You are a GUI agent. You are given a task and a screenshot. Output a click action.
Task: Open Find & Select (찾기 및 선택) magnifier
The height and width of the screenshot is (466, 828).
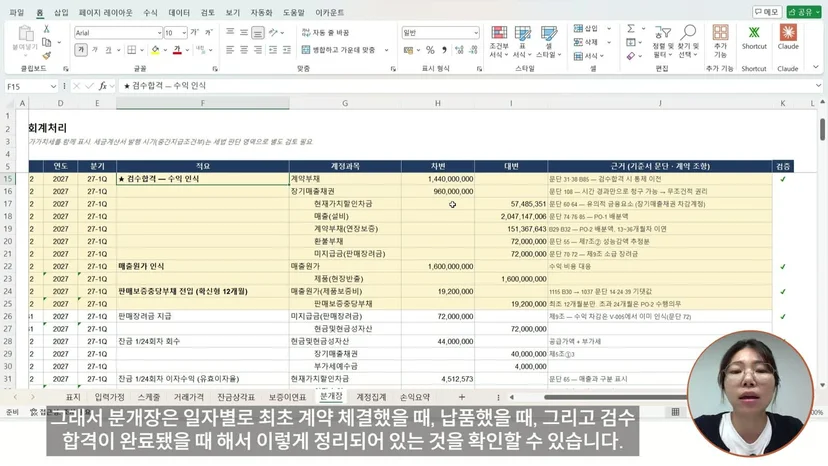click(688, 41)
